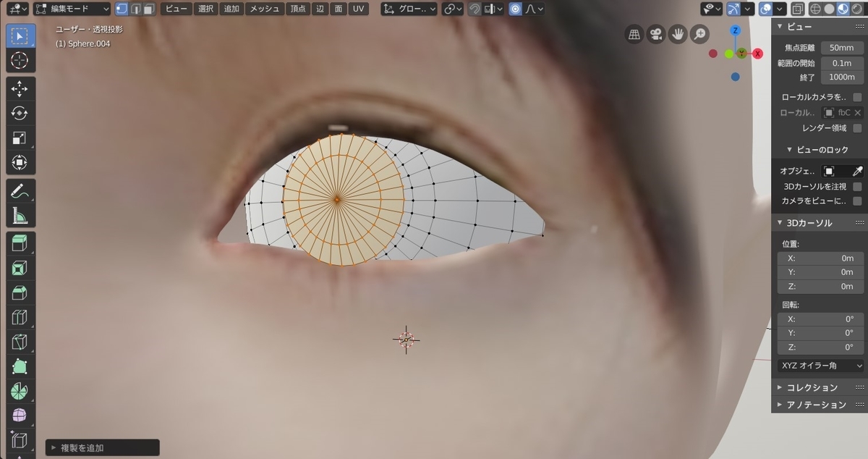868x459 pixels.
Task: Open the gizmo options dropdown arrow
Action: pos(747,9)
